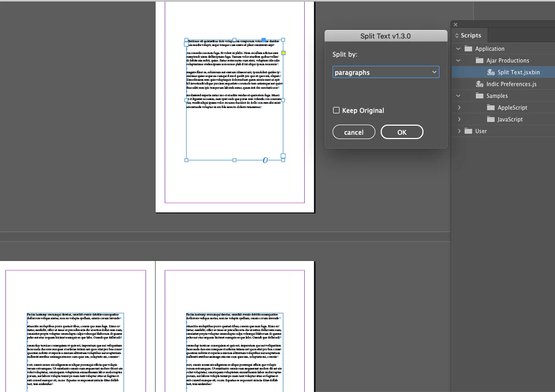555x392 pixels.
Task: Enable the Keep Original checkbox
Action: tap(336, 111)
